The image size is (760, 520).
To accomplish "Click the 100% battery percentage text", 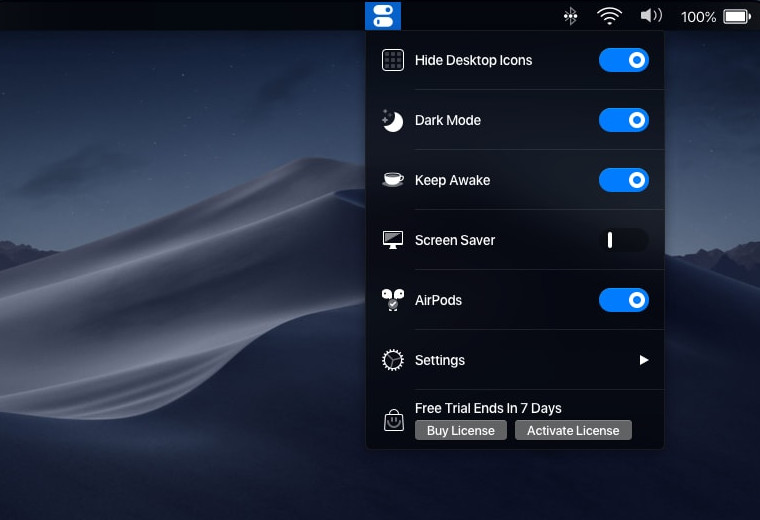I will point(698,17).
